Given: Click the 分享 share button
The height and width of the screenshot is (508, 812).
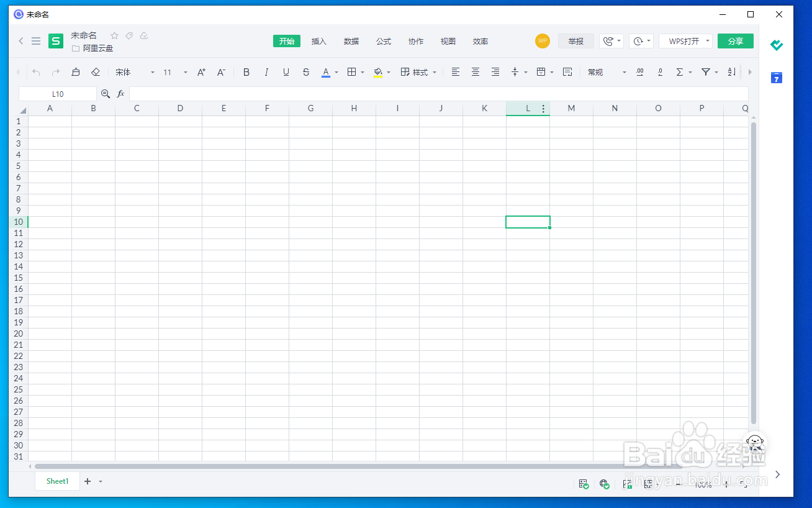Looking at the screenshot, I should [x=736, y=41].
